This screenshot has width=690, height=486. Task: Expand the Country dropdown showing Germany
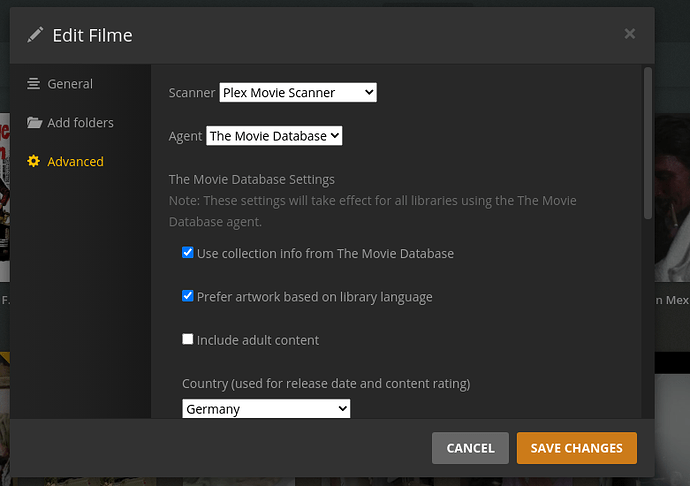pos(266,408)
